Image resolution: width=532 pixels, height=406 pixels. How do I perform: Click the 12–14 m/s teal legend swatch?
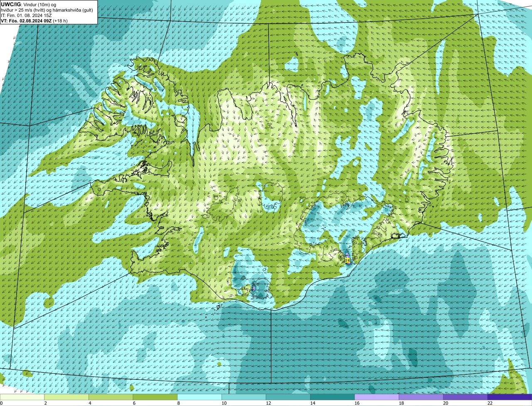(x=288, y=397)
